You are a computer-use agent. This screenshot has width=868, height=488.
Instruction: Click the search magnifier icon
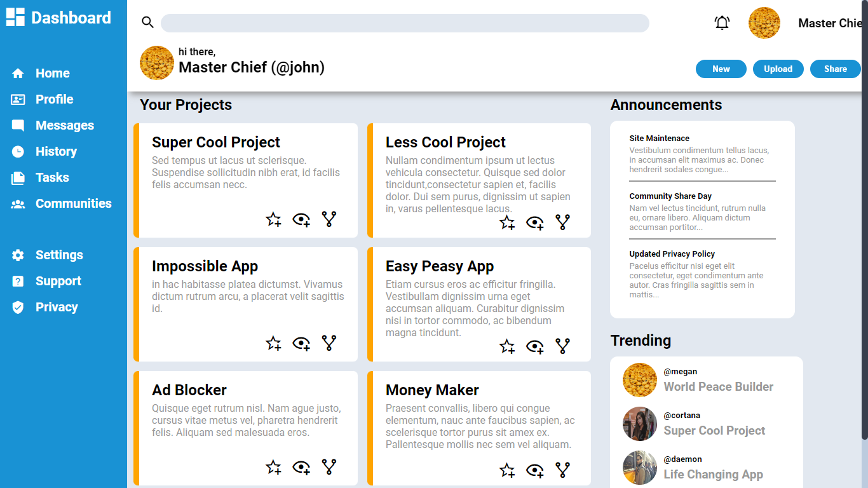[147, 23]
